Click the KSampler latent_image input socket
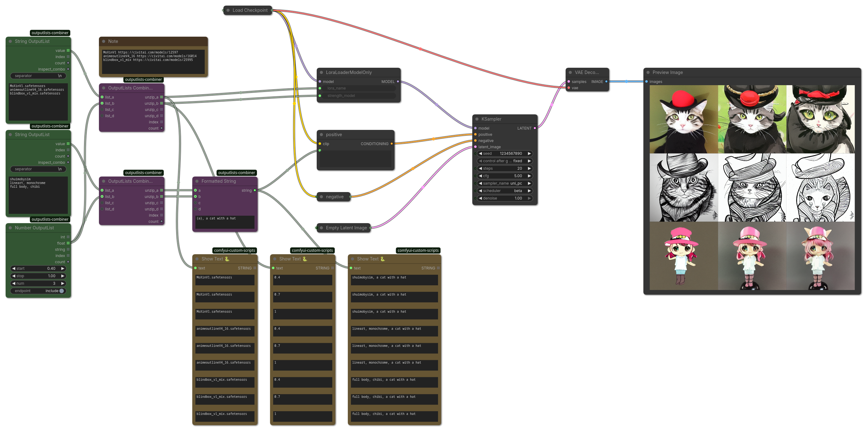The height and width of the screenshot is (432, 868). click(x=475, y=147)
